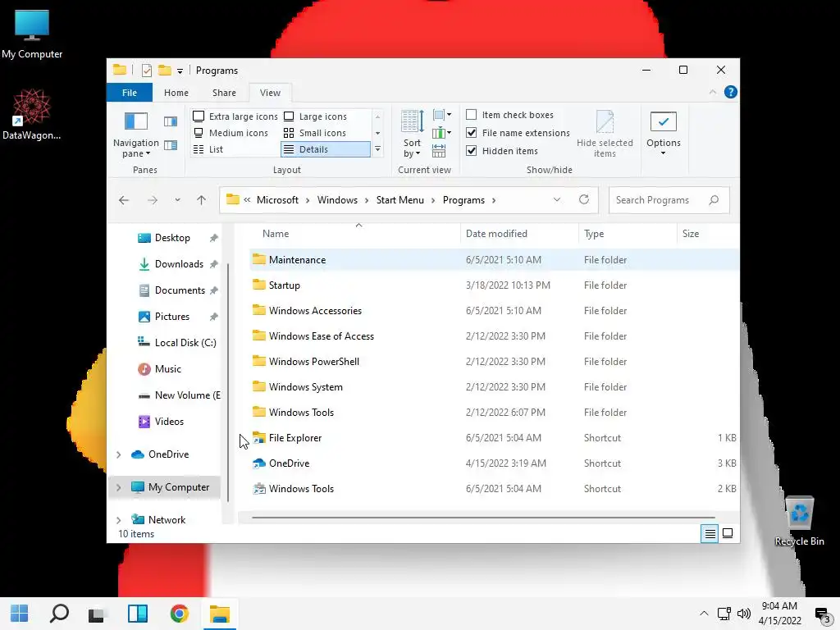Image resolution: width=840 pixels, height=630 pixels.
Task: Click Microsoft in address breadcrumb
Action: tap(277, 200)
